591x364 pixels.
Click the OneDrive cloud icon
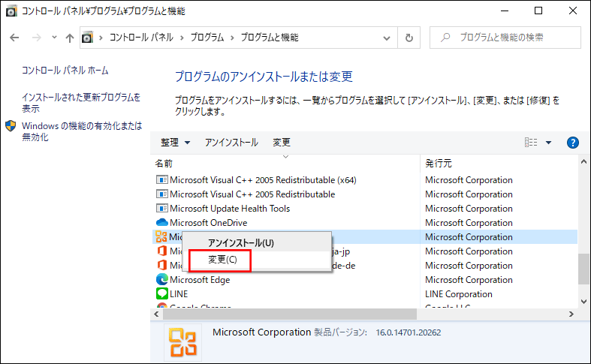[x=161, y=222]
